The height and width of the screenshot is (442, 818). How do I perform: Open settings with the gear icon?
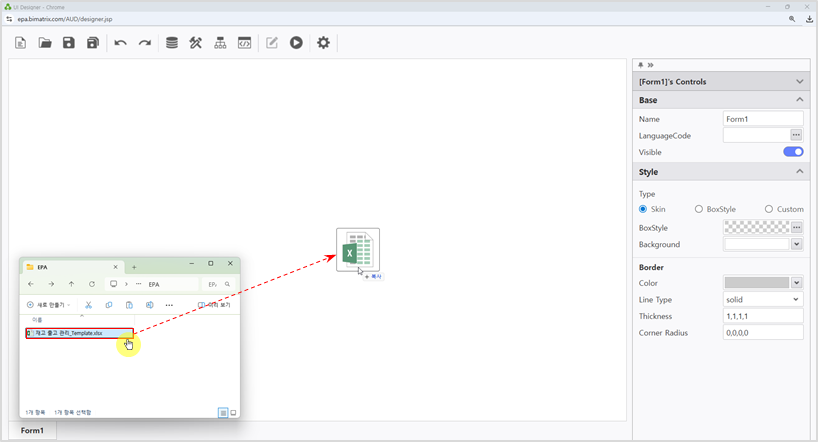323,43
